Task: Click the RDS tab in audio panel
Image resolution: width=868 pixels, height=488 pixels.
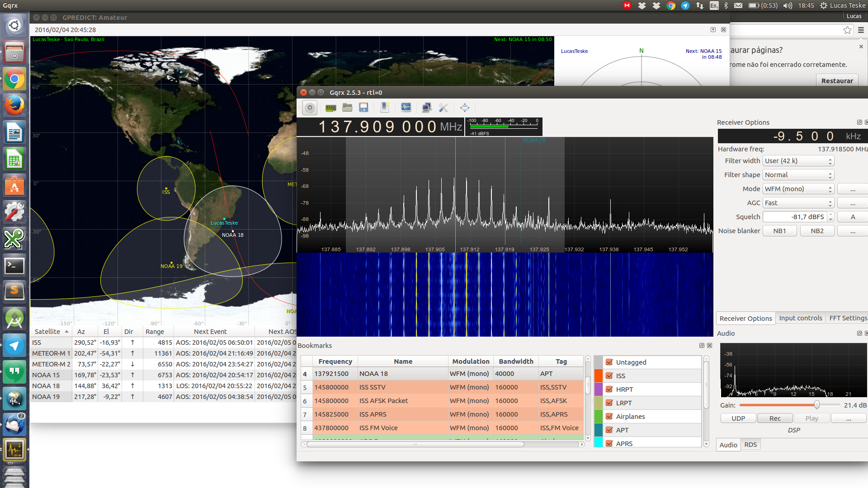Action: tap(750, 444)
